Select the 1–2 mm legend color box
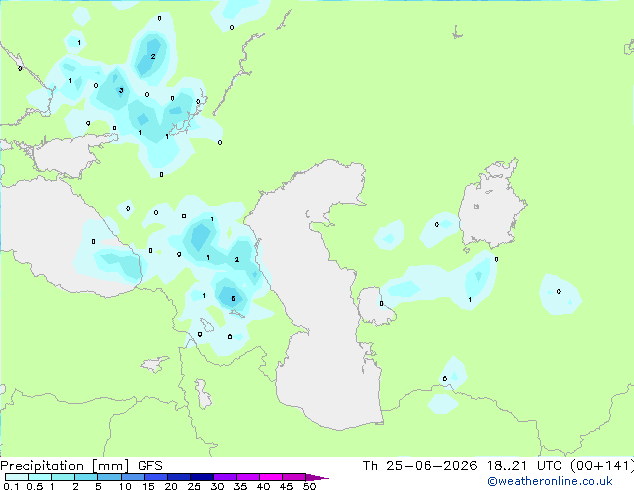This screenshot has height=490, width=634. (63, 477)
